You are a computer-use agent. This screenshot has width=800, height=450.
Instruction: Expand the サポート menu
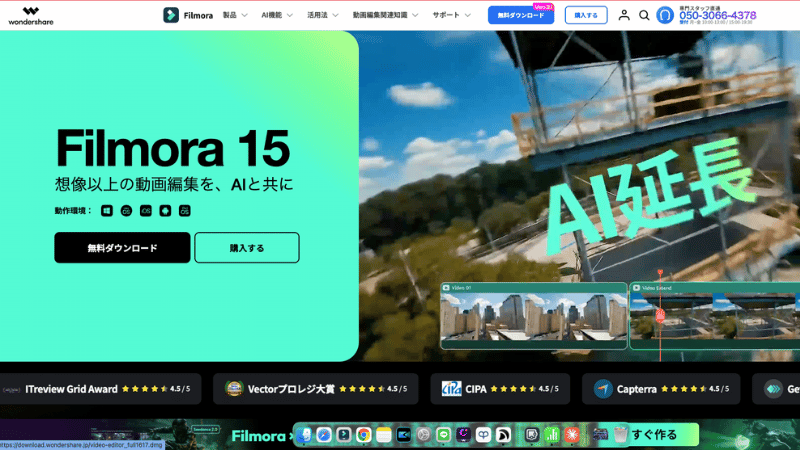click(x=452, y=15)
